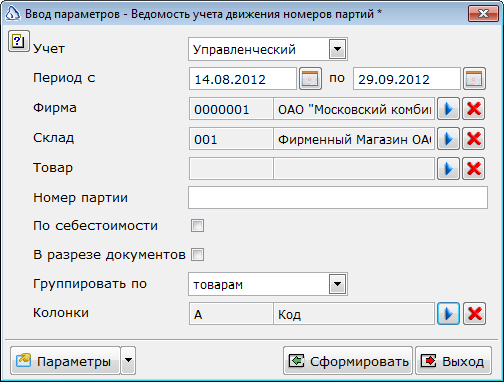
Task: Click the Параметры button
Action: pyautogui.click(x=65, y=360)
